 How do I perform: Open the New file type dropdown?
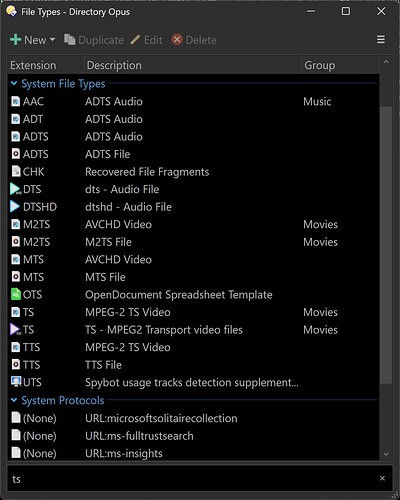52,40
